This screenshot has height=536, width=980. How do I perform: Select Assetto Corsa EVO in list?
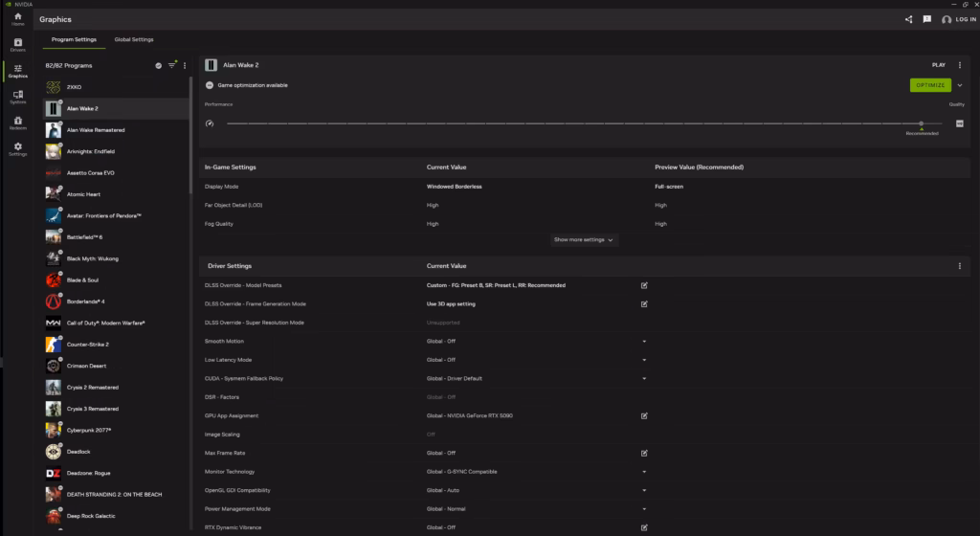116,173
